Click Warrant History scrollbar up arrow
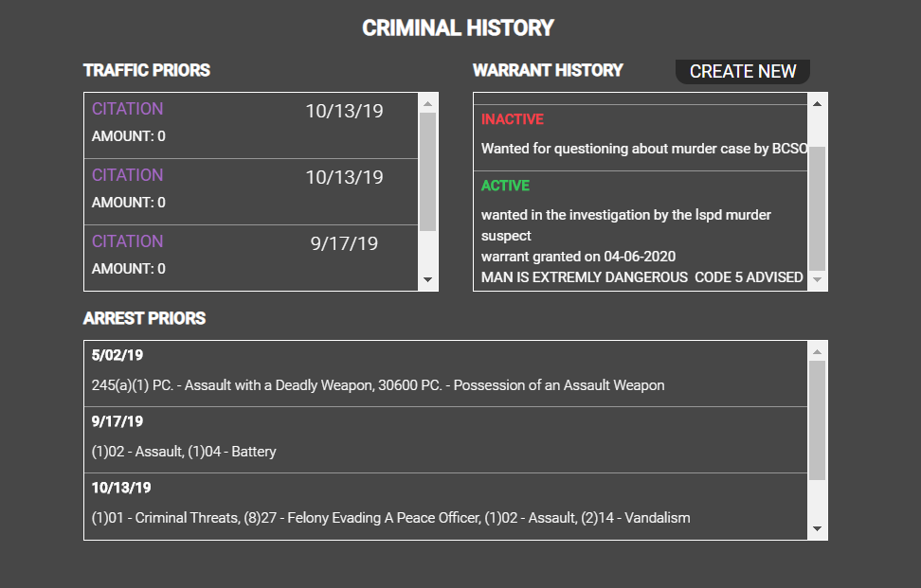The image size is (921, 588). 817,104
